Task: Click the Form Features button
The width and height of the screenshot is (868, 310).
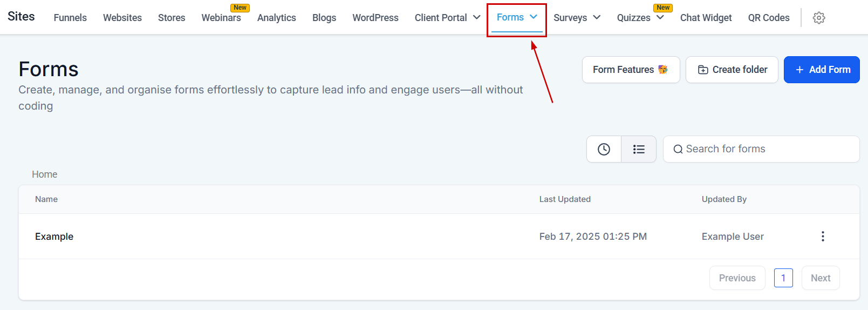Action: coord(630,70)
